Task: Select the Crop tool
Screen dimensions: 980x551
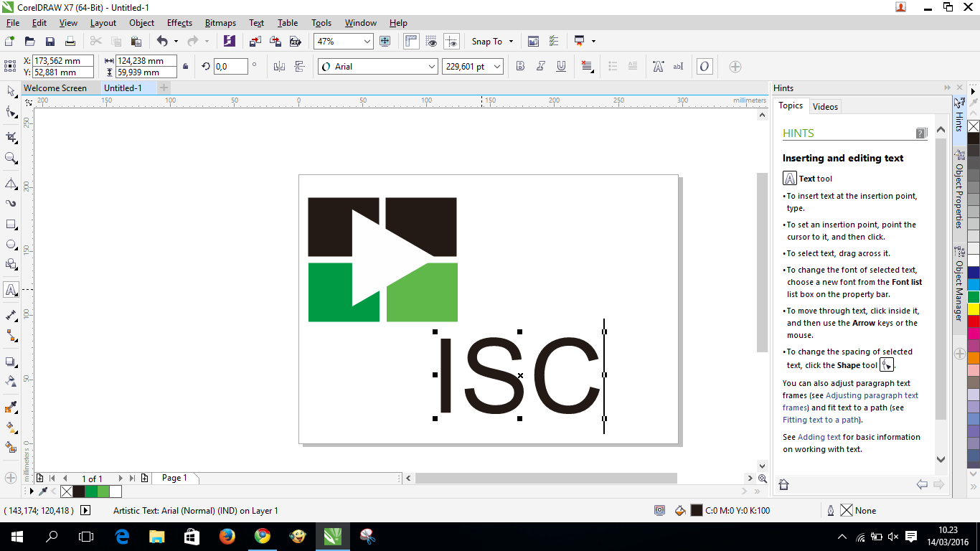Action: coord(11,136)
